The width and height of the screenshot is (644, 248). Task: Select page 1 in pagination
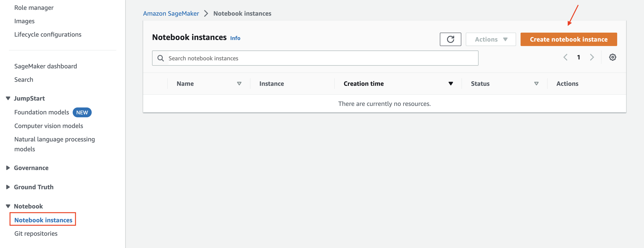click(579, 57)
